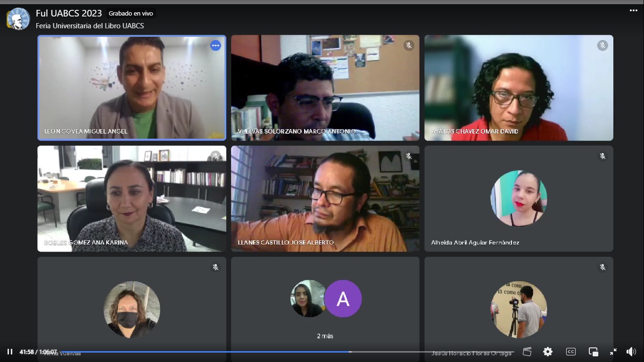This screenshot has height=362, width=644.
Task: Exit fullscreen with the collapse arrows
Action: [613, 352]
